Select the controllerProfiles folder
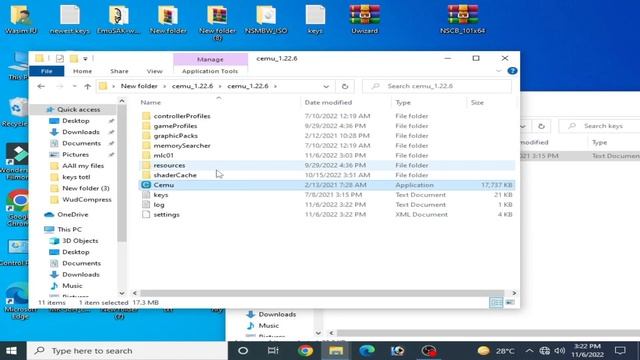Viewport: 640px width, 360px height. pyautogui.click(x=182, y=116)
